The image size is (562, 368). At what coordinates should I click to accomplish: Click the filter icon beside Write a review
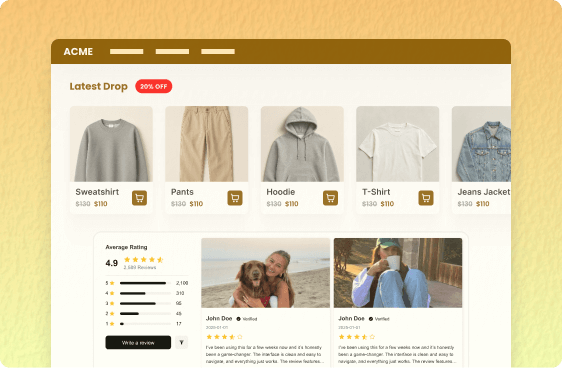[x=182, y=343]
